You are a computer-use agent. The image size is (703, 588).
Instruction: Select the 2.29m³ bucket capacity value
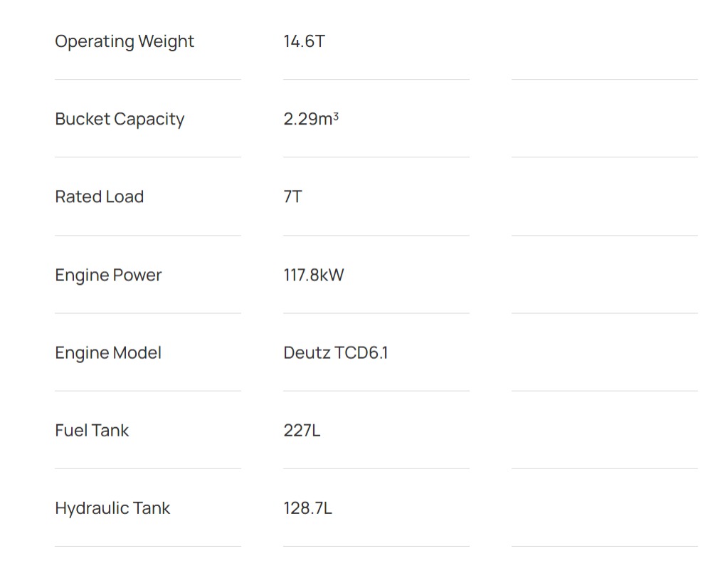click(310, 119)
